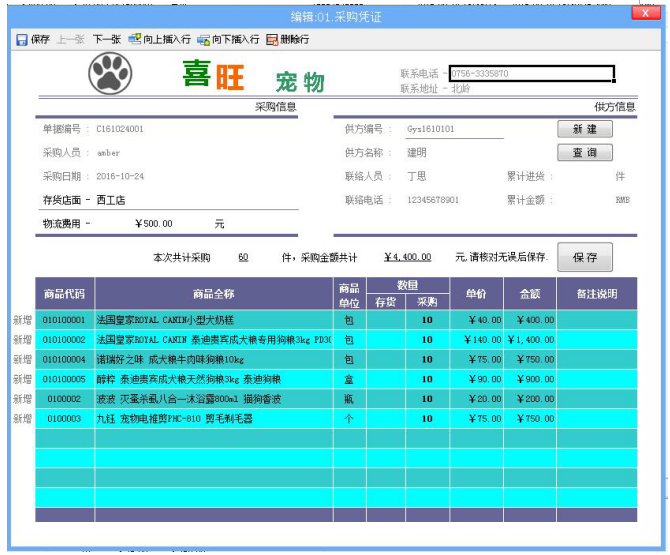Click the 查询 supplier button
The image size is (670, 555).
(x=585, y=152)
